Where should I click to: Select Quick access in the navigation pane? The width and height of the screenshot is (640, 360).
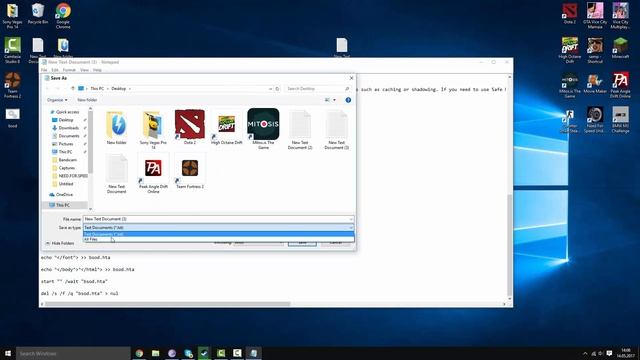pyautogui.click(x=64, y=112)
